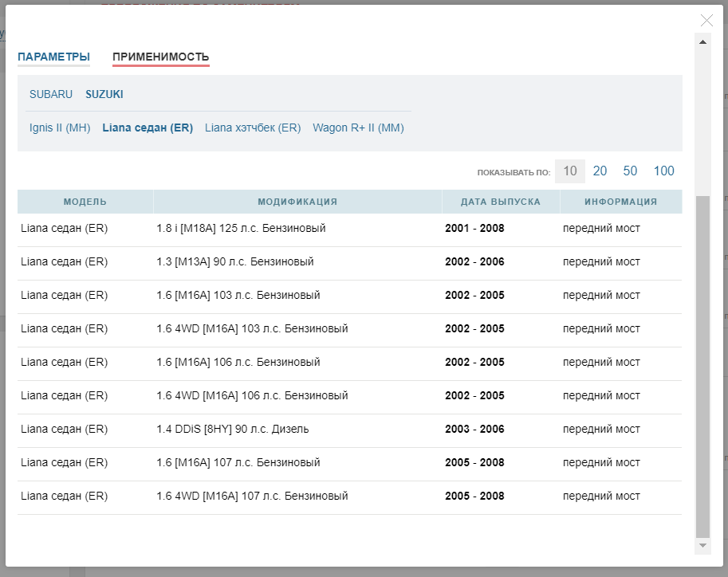Click the vertical scrollbar thumb
This screenshot has height=577, width=728.
[x=702, y=367]
